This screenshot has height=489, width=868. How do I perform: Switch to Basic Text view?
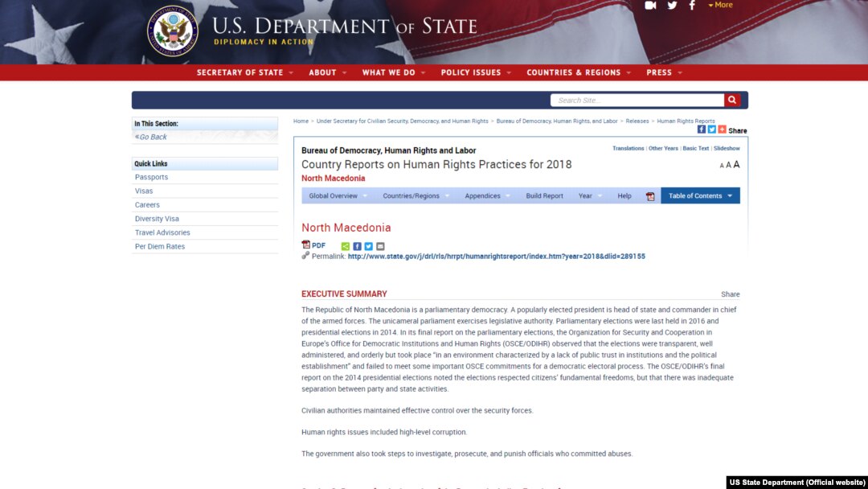696,149
